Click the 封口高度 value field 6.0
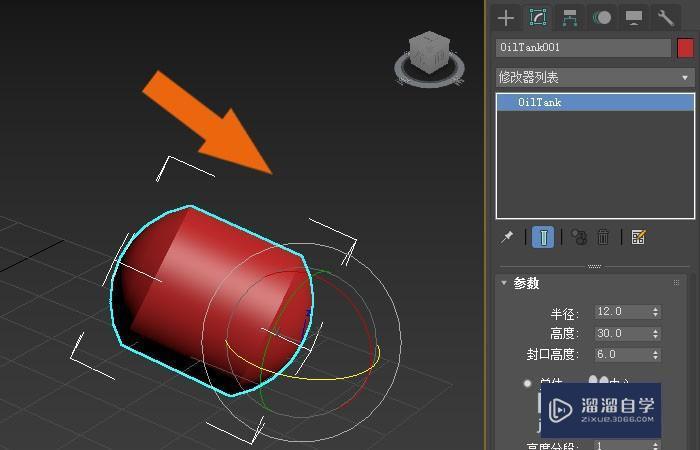Screen dimensions: 700x450 pos(623,354)
